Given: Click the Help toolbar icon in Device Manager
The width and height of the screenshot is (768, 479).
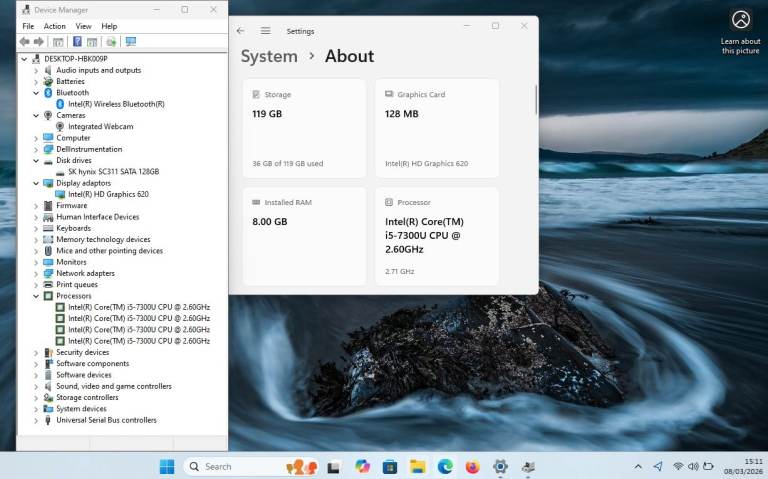Looking at the screenshot, I should pyautogui.click(x=77, y=42).
